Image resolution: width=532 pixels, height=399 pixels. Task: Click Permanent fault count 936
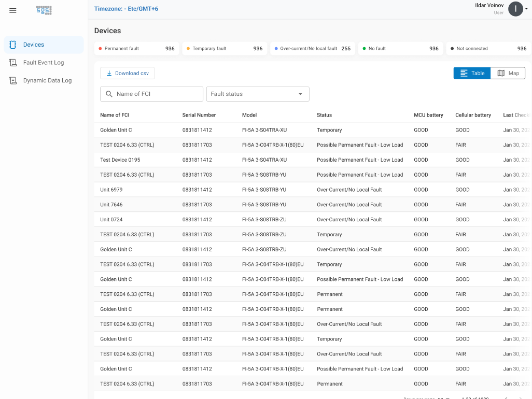click(170, 49)
